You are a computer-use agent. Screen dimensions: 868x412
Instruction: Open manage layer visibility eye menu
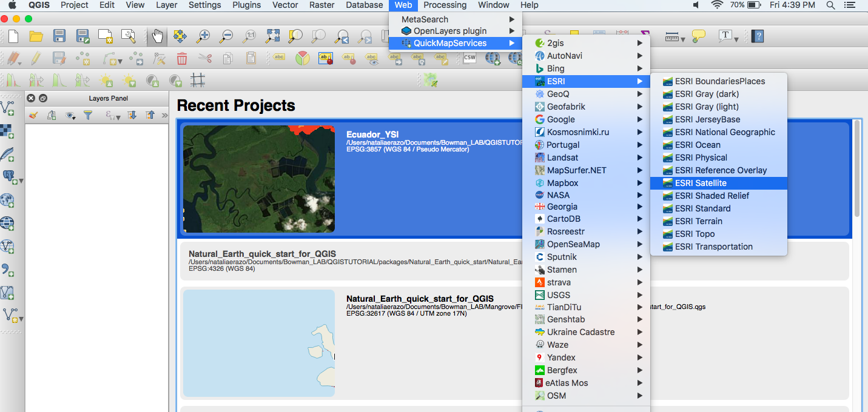click(71, 115)
